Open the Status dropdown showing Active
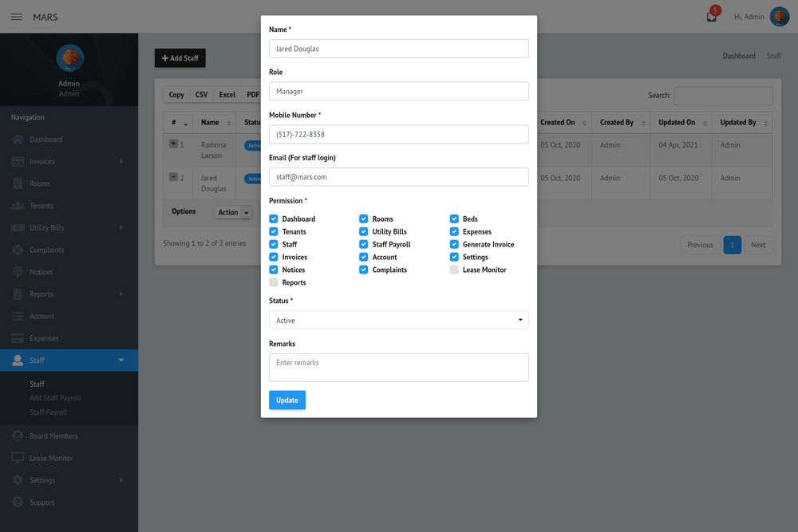Screen dimensions: 798x532 [x=397, y=319]
